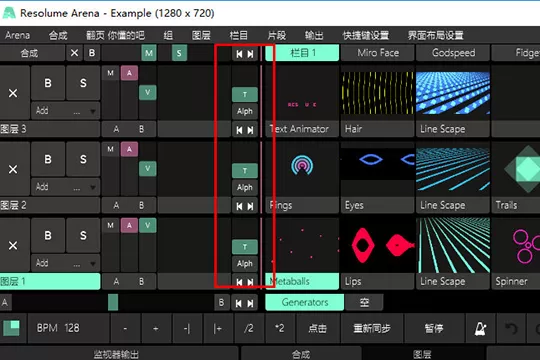Open the 栏目 menu
This screenshot has width=540, height=360.
238,35
